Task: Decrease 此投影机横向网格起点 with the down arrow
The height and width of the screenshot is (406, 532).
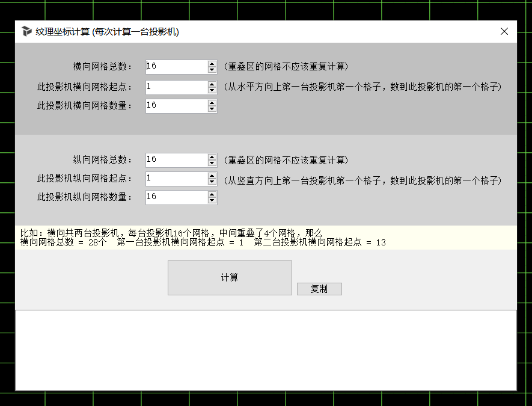Action: point(212,90)
